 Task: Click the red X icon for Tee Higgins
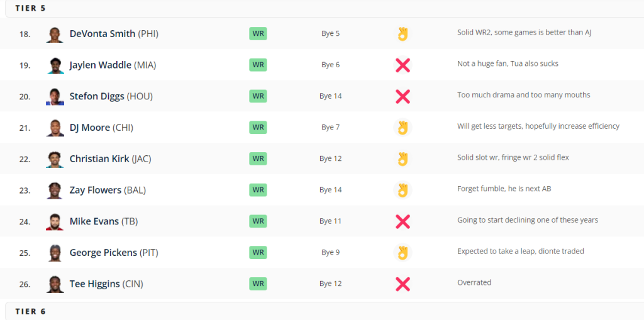402,284
